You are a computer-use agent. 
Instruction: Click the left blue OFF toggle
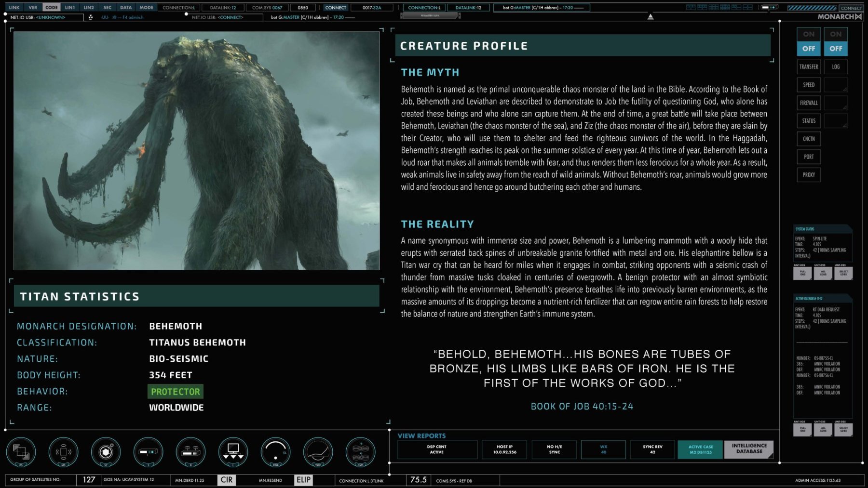[809, 49]
